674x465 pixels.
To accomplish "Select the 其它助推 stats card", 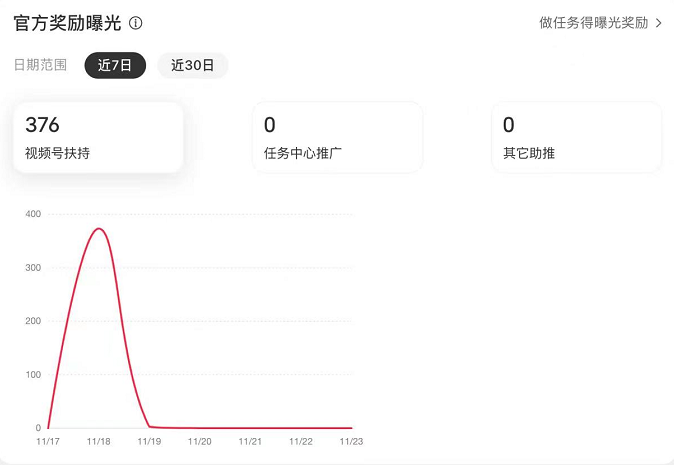I will coord(576,138).
